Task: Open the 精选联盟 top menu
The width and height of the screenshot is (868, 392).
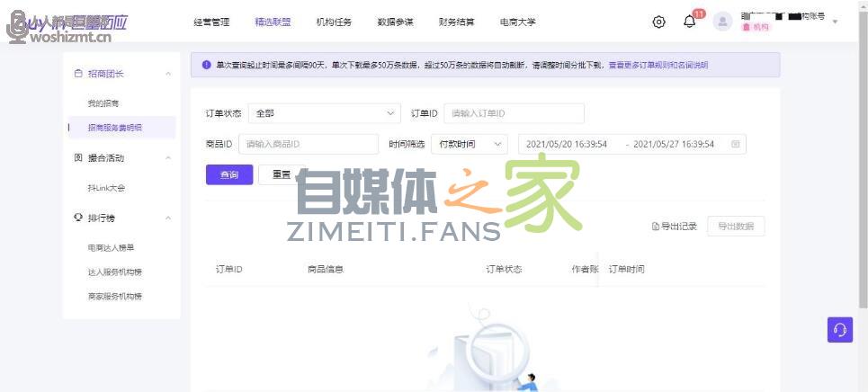Action: click(x=273, y=22)
